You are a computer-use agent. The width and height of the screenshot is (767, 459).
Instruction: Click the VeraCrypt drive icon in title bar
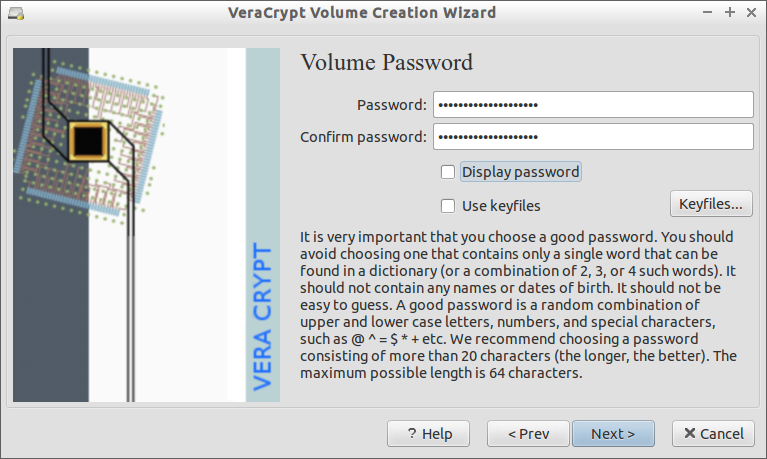[x=16, y=13]
